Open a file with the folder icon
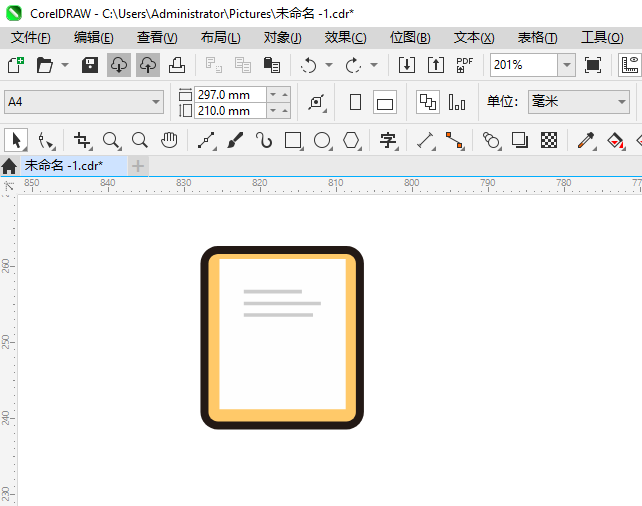The width and height of the screenshot is (642, 506). tap(44, 65)
